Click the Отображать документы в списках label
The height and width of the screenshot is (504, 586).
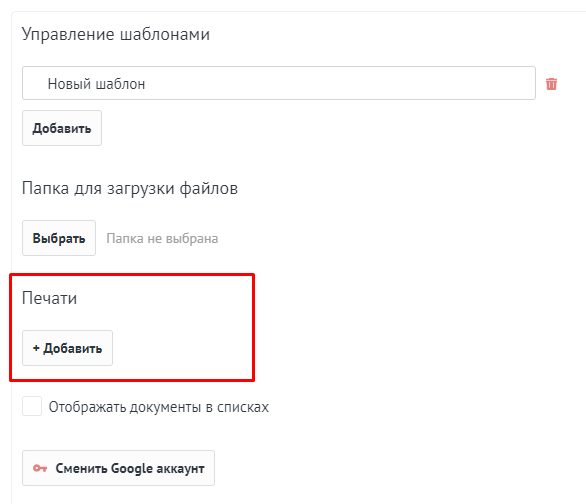click(x=159, y=407)
